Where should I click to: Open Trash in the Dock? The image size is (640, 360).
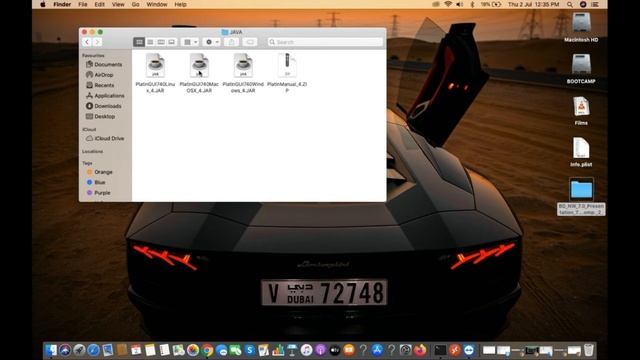tap(589, 350)
